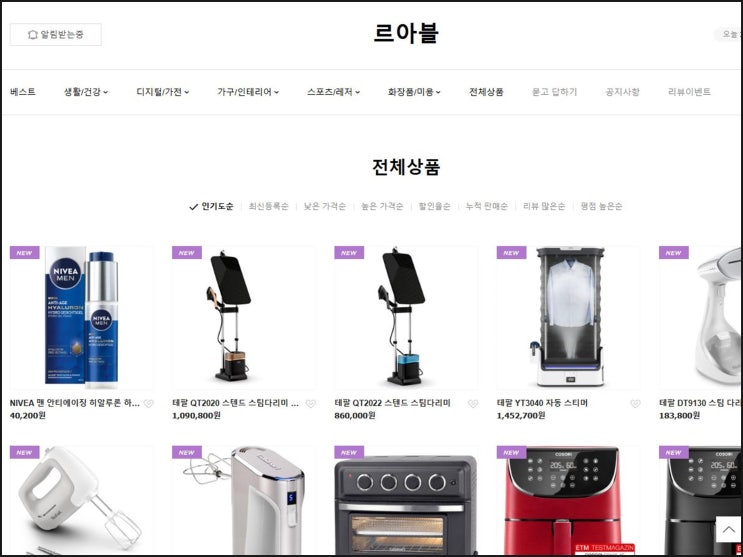Sort by 평점 높은순
This screenshot has width=743, height=557.
click(601, 206)
